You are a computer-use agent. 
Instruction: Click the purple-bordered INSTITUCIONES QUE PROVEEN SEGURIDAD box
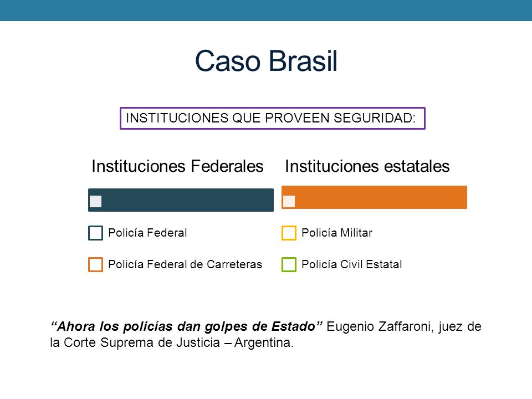click(x=273, y=119)
